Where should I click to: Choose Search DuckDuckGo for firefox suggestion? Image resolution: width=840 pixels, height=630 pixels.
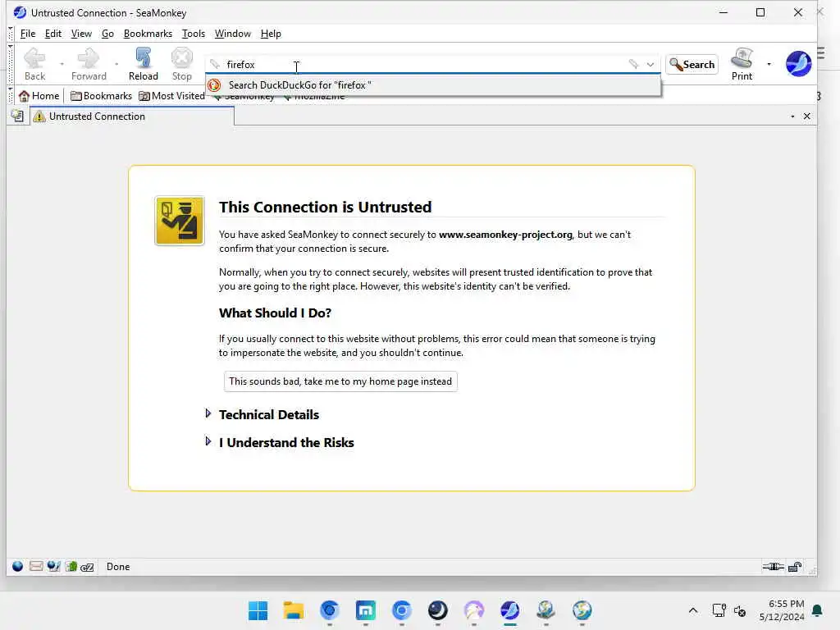tap(433, 85)
